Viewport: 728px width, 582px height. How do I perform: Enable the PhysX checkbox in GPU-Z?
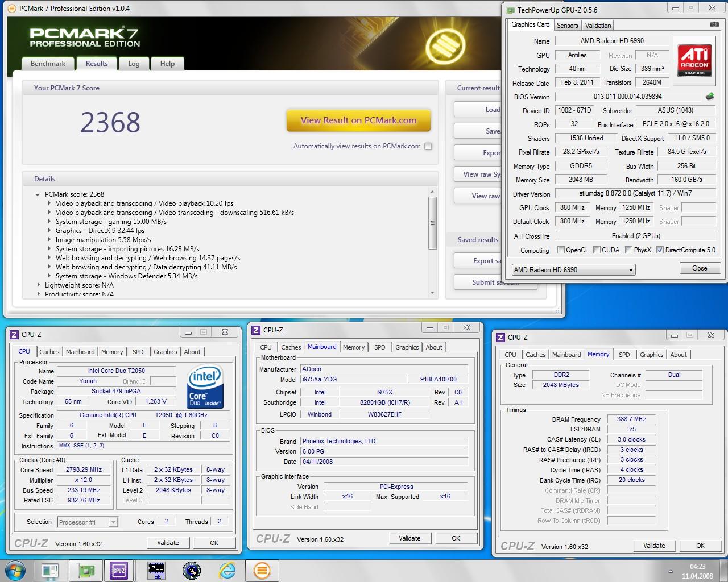pyautogui.click(x=629, y=250)
